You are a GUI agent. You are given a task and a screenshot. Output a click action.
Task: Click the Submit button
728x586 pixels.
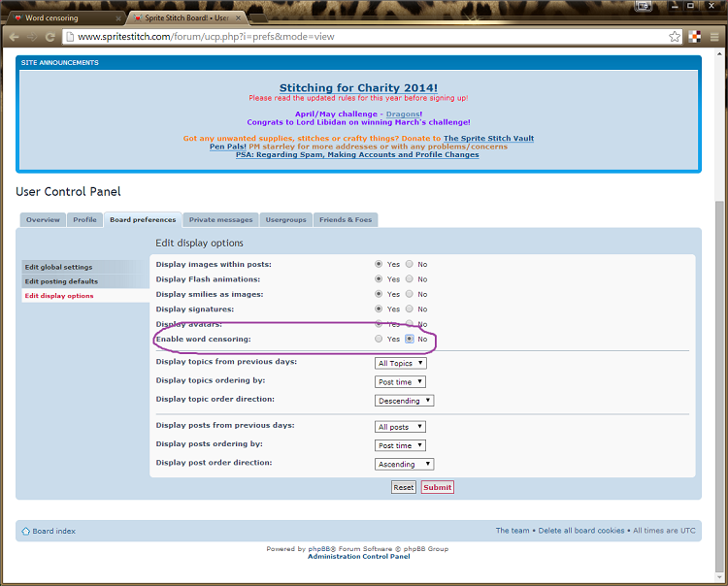pyautogui.click(x=437, y=487)
